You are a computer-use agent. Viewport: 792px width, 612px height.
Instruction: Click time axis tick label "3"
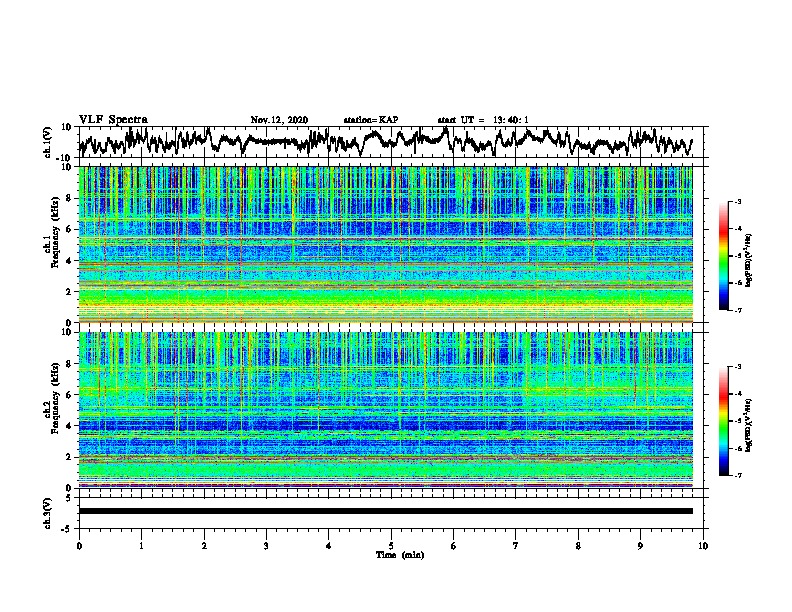pos(266,546)
